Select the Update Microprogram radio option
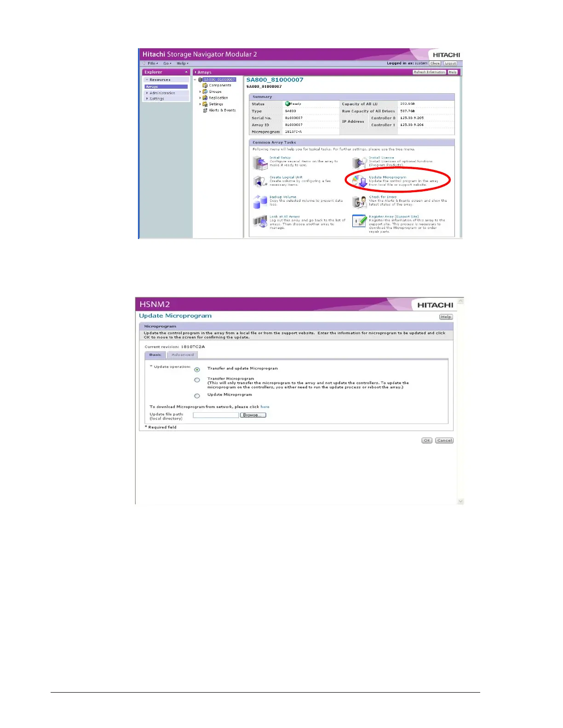The width and height of the screenshot is (563, 728). tap(197, 396)
